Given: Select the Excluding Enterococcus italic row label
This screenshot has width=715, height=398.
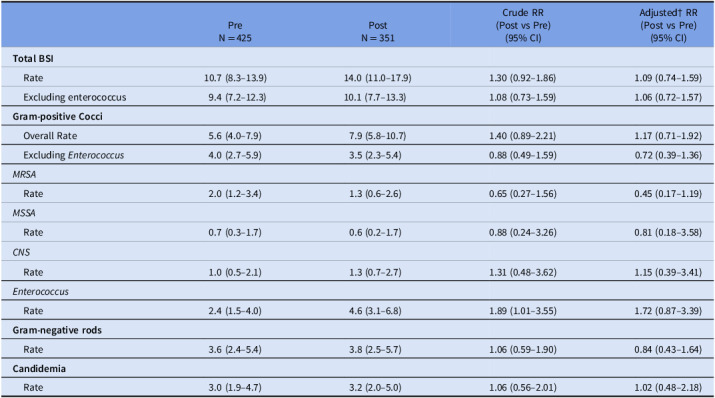Looking at the screenshot, I should pos(73,155).
